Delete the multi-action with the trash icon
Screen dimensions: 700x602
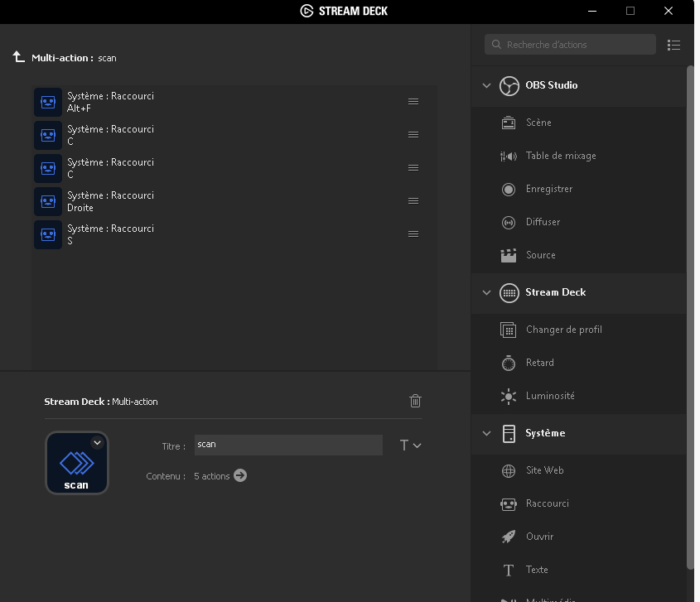415,401
